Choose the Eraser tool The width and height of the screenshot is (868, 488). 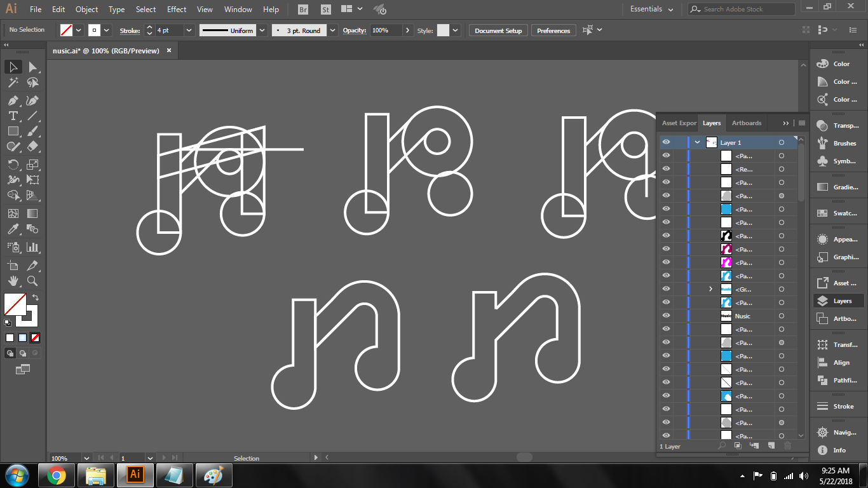32,146
